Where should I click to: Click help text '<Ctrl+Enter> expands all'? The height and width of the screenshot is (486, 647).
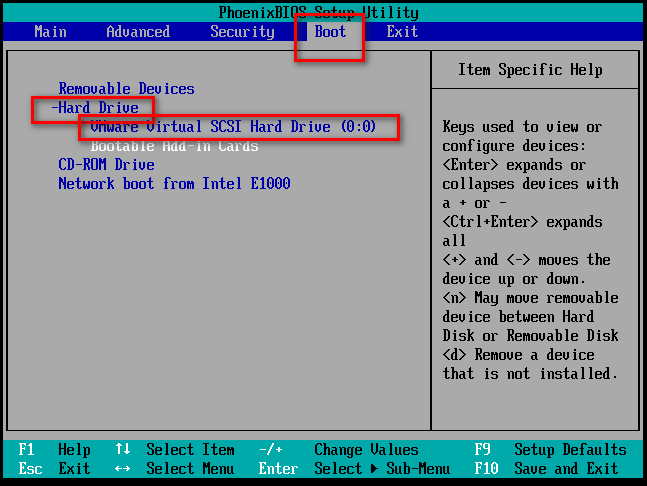(x=522, y=231)
